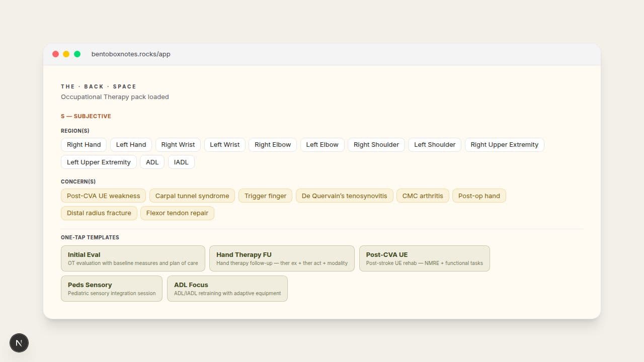Click the bentoboxnotes.rocks/app address bar
Viewport: 644px width, 362px height.
131,54
